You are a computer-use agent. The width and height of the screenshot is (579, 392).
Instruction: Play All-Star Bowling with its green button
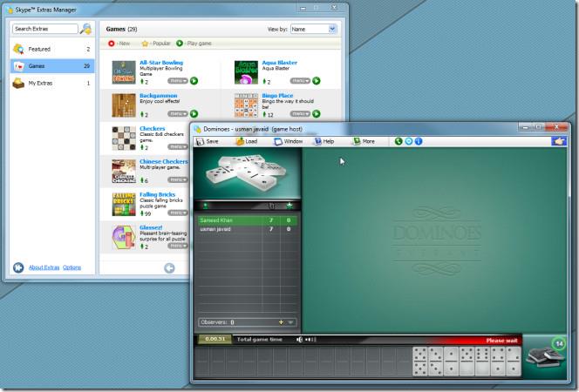[x=194, y=81]
